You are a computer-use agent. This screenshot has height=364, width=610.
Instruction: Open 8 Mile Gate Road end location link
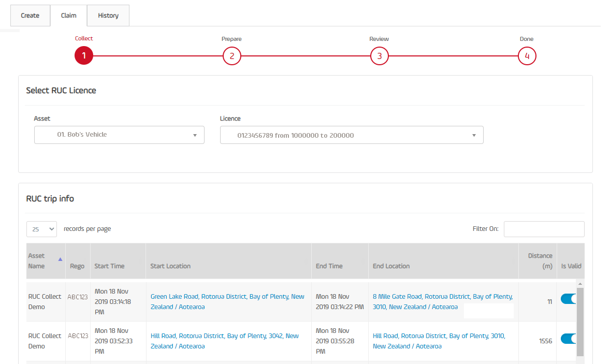click(443, 302)
